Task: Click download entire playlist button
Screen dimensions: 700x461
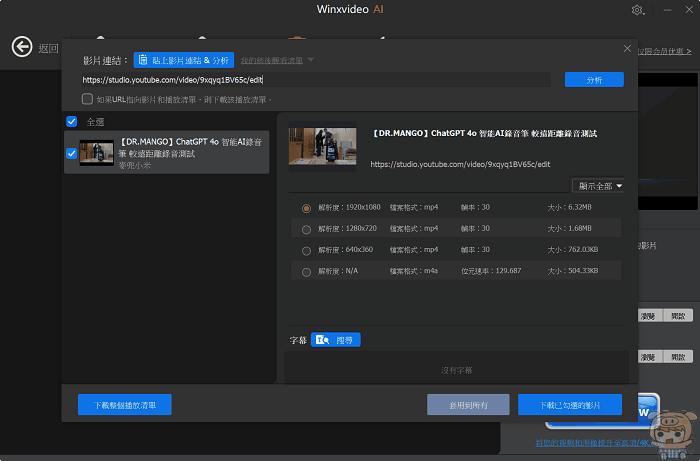Action: pyautogui.click(x=125, y=405)
